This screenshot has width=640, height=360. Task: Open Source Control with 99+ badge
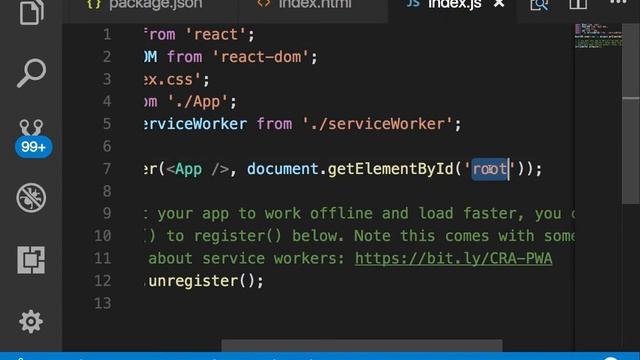pos(33,138)
